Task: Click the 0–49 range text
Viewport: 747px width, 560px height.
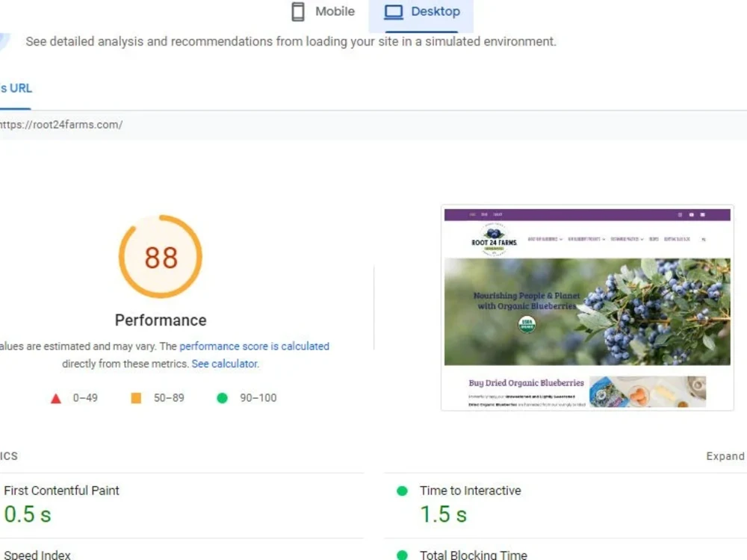Action: pyautogui.click(x=85, y=398)
